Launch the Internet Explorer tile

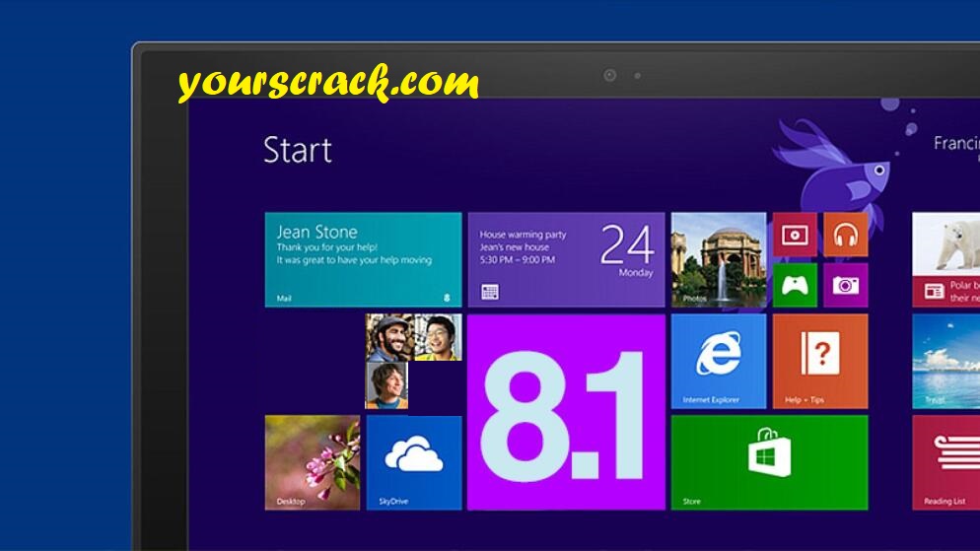pyautogui.click(x=719, y=362)
